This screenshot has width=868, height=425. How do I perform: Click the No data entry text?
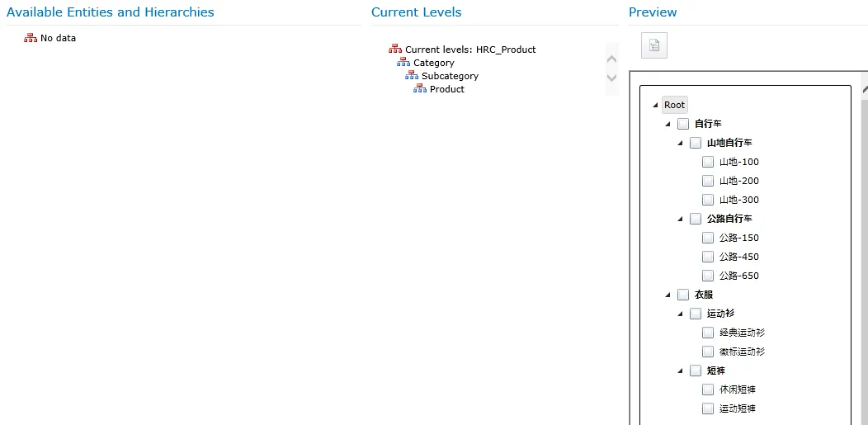[x=58, y=38]
